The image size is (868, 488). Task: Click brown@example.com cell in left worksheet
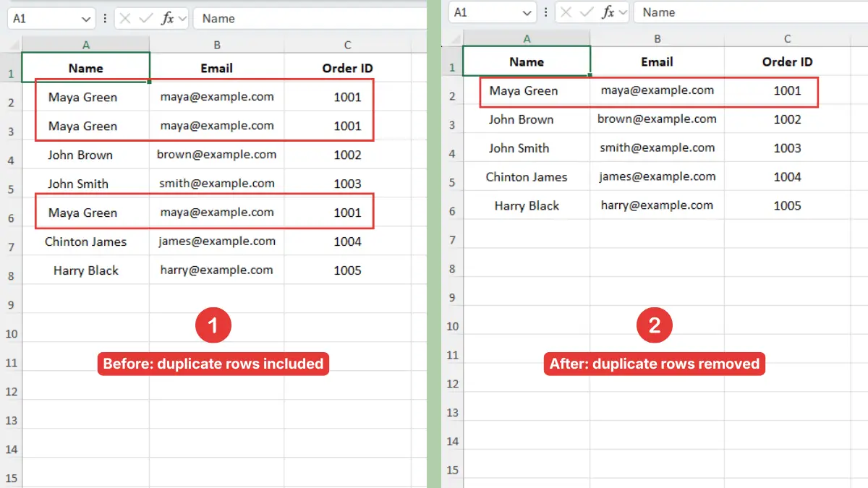coord(217,155)
